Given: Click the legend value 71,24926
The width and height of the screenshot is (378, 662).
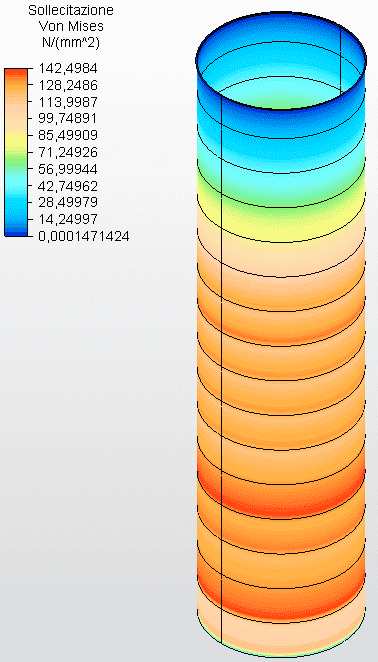Looking at the screenshot, I should pyautogui.click(x=68, y=152).
